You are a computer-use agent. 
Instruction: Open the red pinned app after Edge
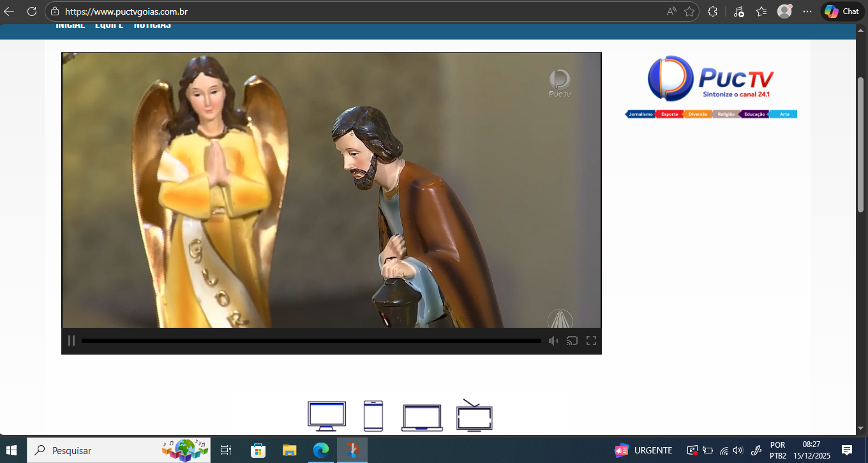tap(352, 450)
